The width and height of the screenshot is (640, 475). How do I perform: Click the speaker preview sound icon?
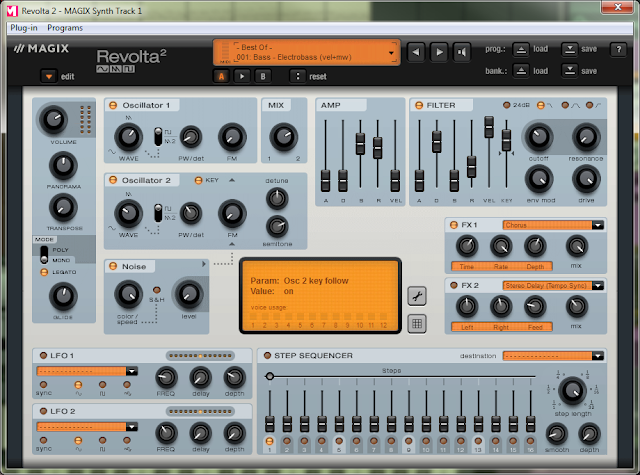462,52
